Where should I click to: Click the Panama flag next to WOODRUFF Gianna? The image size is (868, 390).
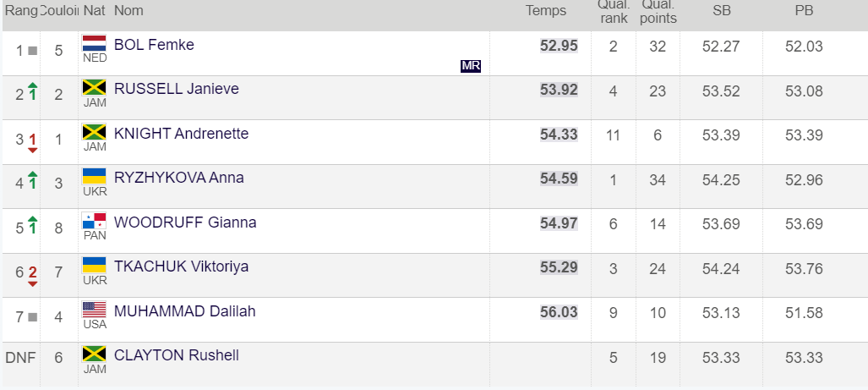94,221
